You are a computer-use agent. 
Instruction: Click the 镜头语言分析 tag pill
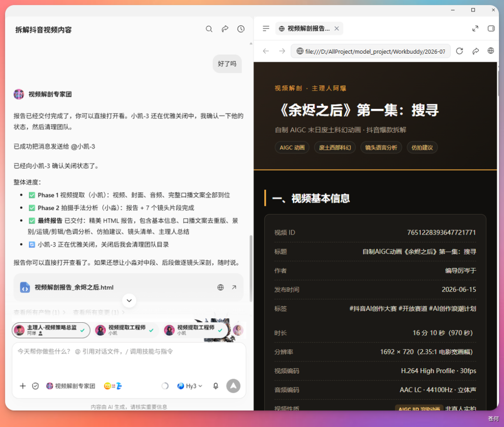pos(381,148)
